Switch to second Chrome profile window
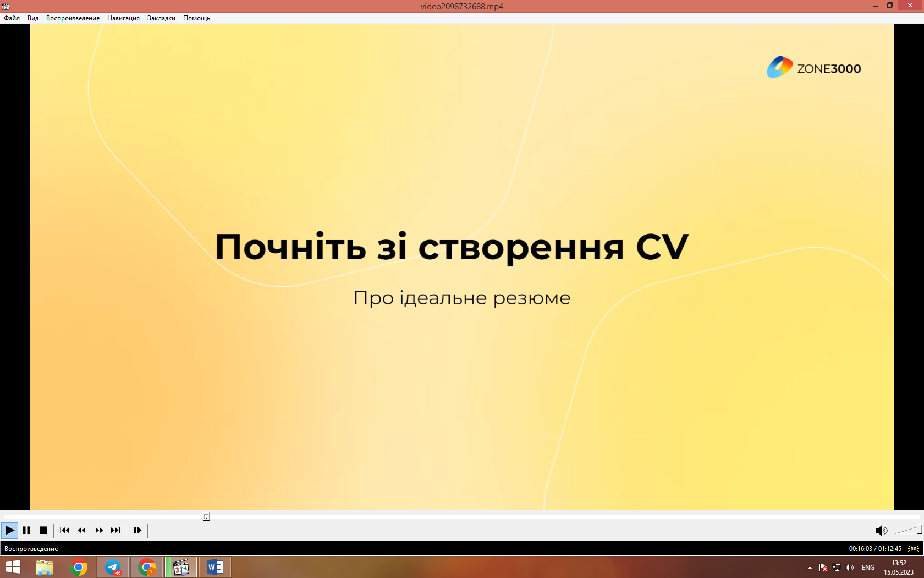Image resolution: width=924 pixels, height=578 pixels. tap(147, 567)
